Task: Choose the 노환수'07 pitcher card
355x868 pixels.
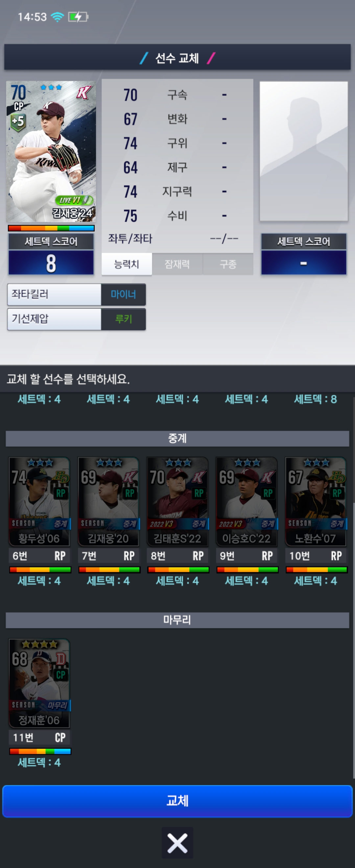Action: point(316,502)
